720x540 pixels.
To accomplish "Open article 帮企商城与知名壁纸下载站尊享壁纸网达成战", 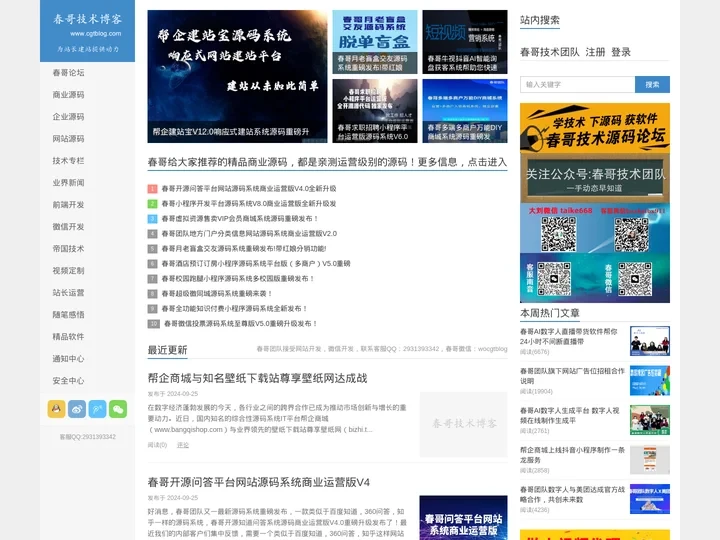I will pos(257,378).
